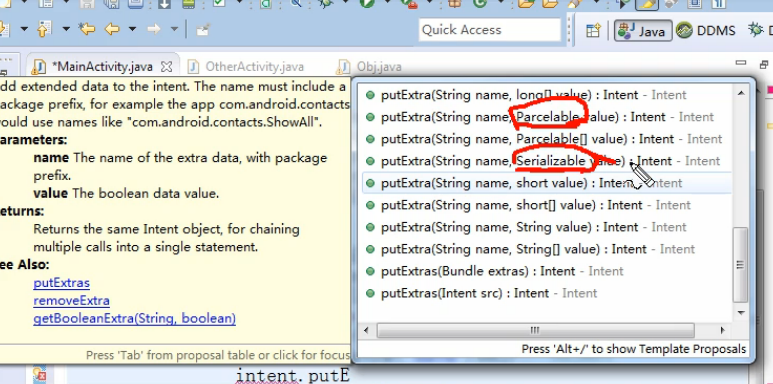Follow the putExtras See Also link
The height and width of the screenshot is (384, 773).
pyautogui.click(x=62, y=283)
